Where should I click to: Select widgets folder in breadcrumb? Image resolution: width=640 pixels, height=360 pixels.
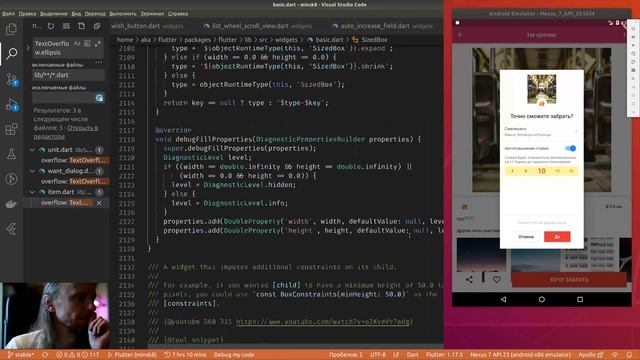(x=286, y=40)
